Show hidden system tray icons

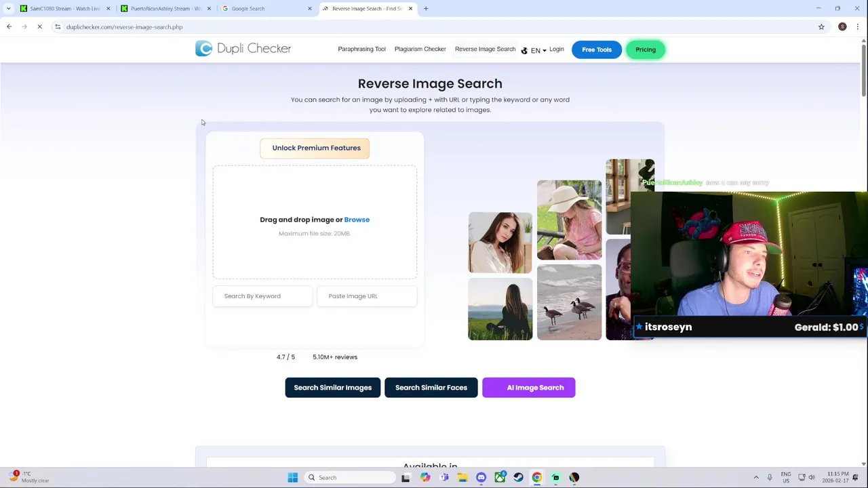pyautogui.click(x=756, y=478)
